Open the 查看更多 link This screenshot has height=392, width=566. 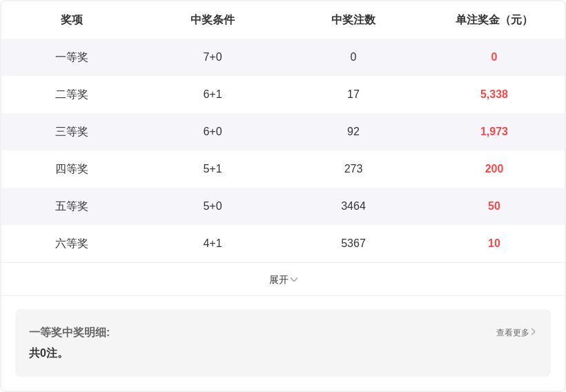(512, 333)
